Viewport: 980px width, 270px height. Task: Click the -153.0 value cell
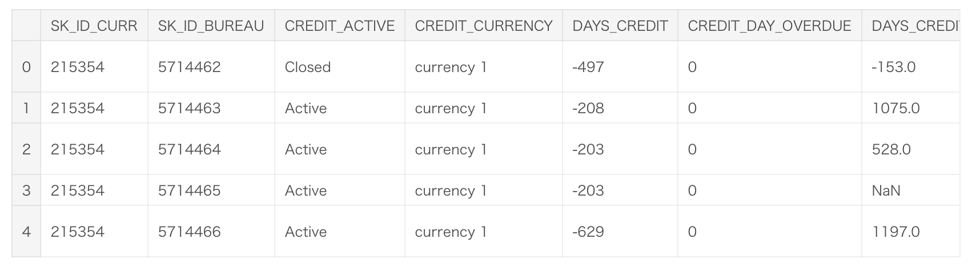click(x=893, y=67)
